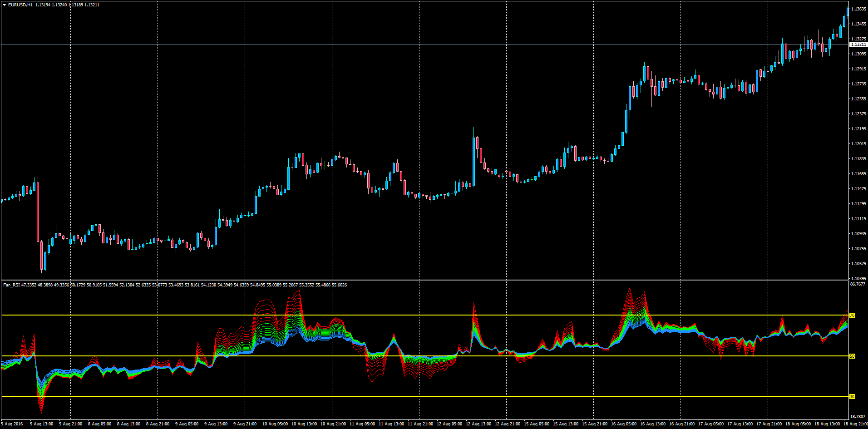
Task: Click the 10 Aug 13:00 time label
Action: click(x=304, y=424)
